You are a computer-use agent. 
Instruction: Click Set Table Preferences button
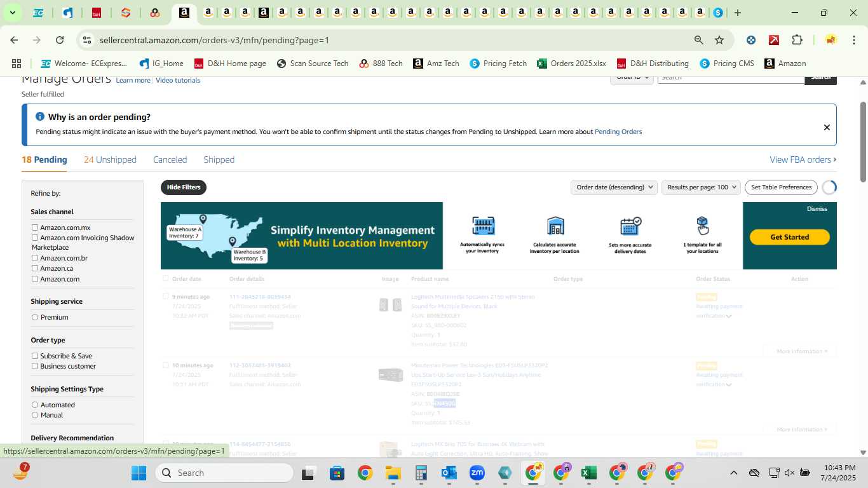click(781, 187)
